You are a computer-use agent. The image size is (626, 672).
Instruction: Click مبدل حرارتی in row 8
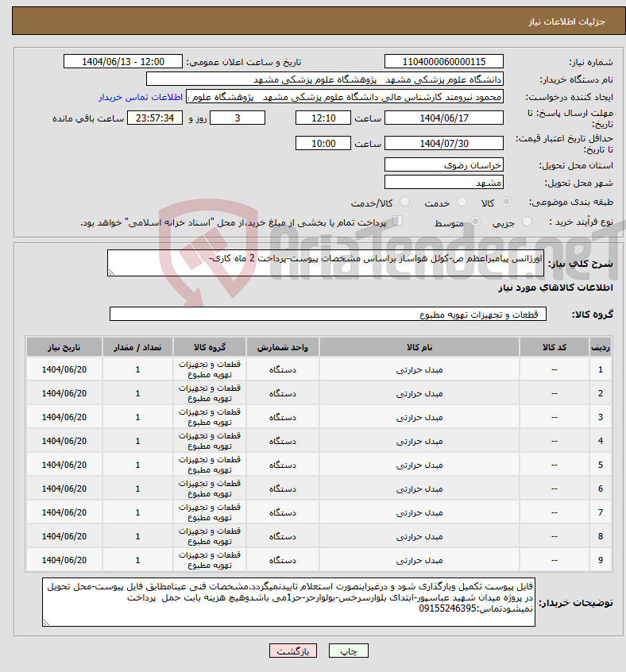point(419,536)
